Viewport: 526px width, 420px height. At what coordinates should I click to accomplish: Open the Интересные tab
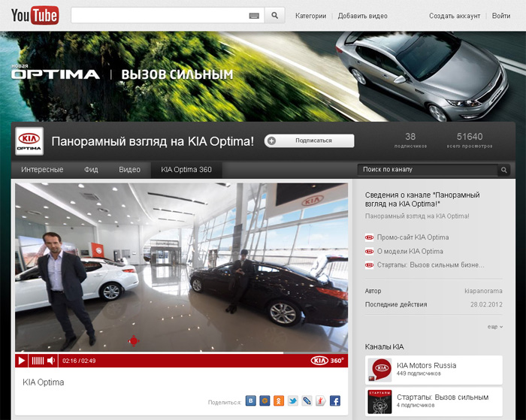(x=42, y=170)
